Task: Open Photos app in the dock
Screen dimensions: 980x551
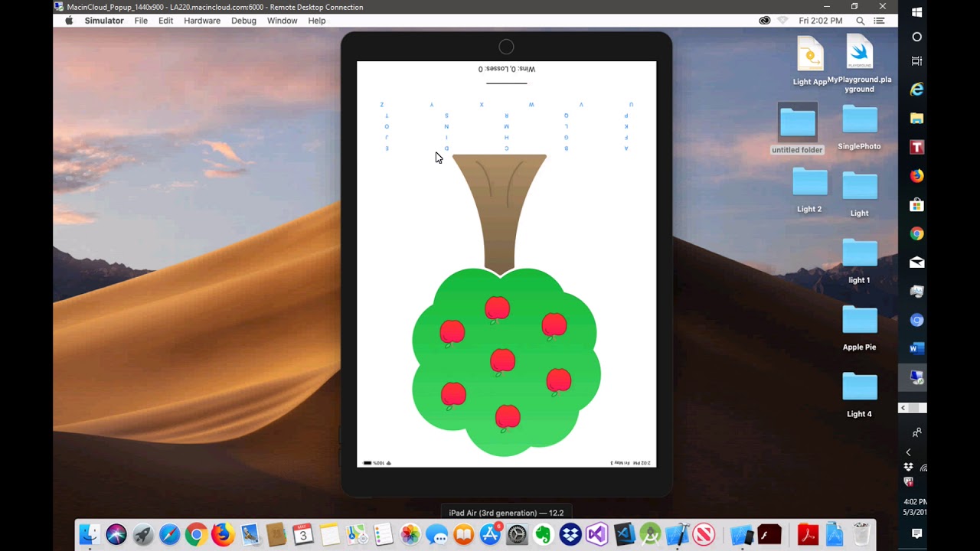Action: click(410, 534)
